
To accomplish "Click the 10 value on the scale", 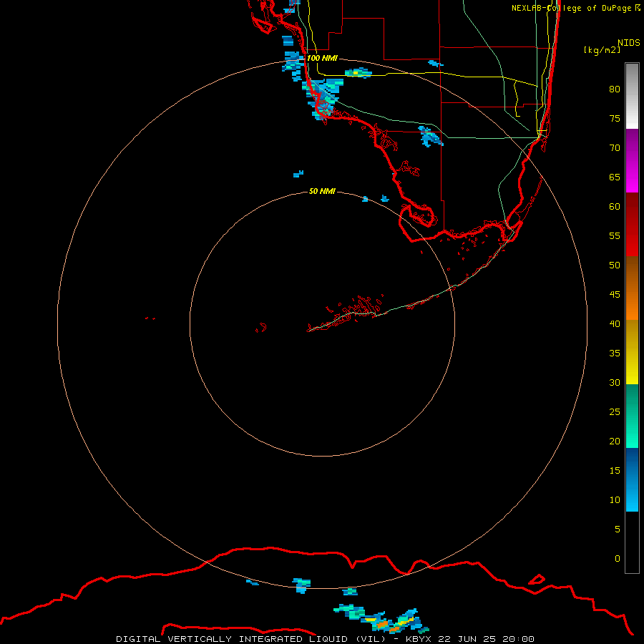I will coord(615,500).
